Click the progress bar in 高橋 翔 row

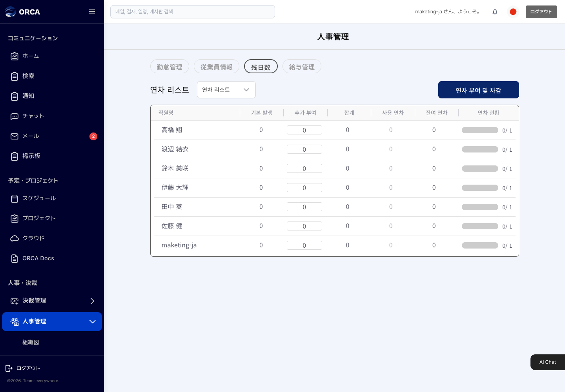pyautogui.click(x=480, y=130)
